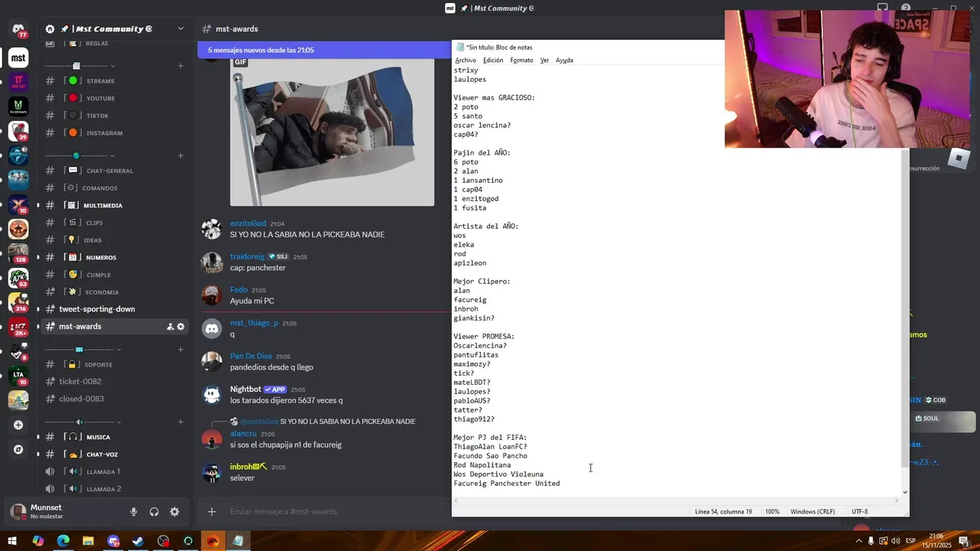This screenshot has height=551, width=980.
Task: Open the YOUTUBE channel
Action: click(x=115, y=98)
